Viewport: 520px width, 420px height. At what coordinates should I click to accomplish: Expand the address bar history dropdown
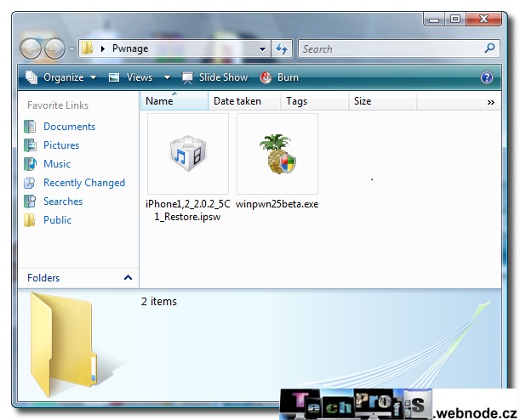pyautogui.click(x=262, y=49)
